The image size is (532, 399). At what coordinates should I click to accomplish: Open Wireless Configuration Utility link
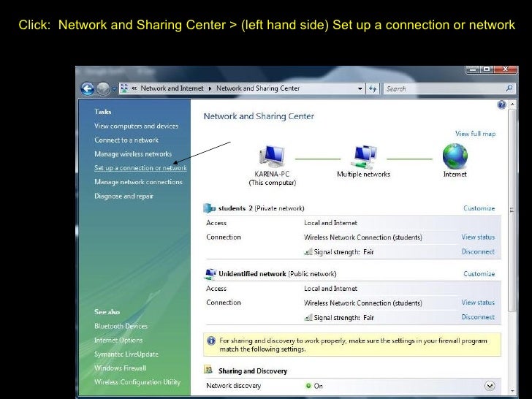[x=137, y=381]
